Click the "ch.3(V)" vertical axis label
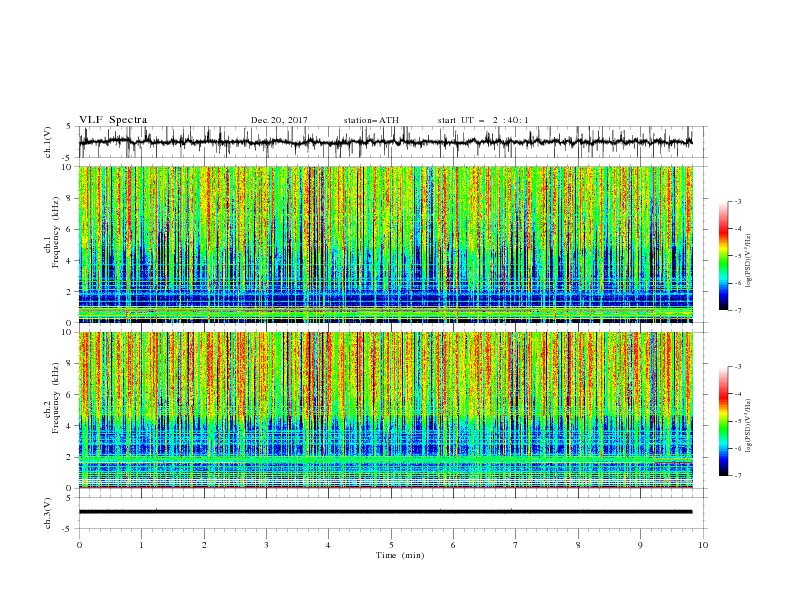 point(48,513)
